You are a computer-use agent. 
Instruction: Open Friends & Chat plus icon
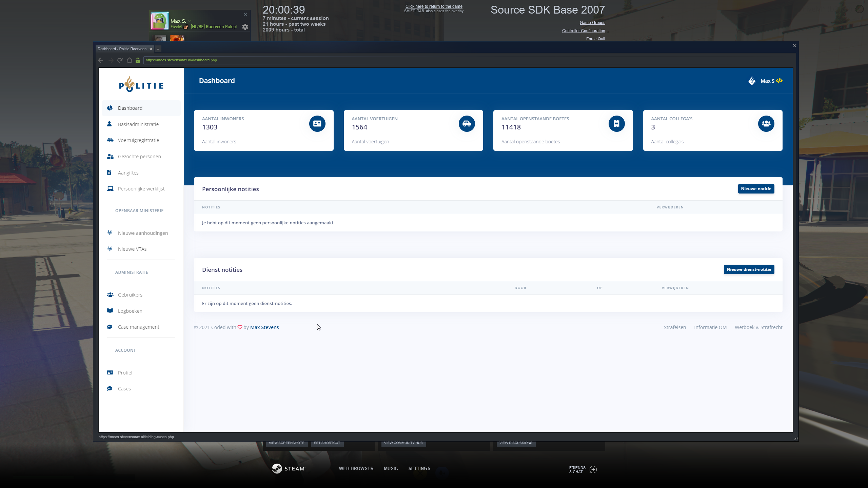coord(593,469)
